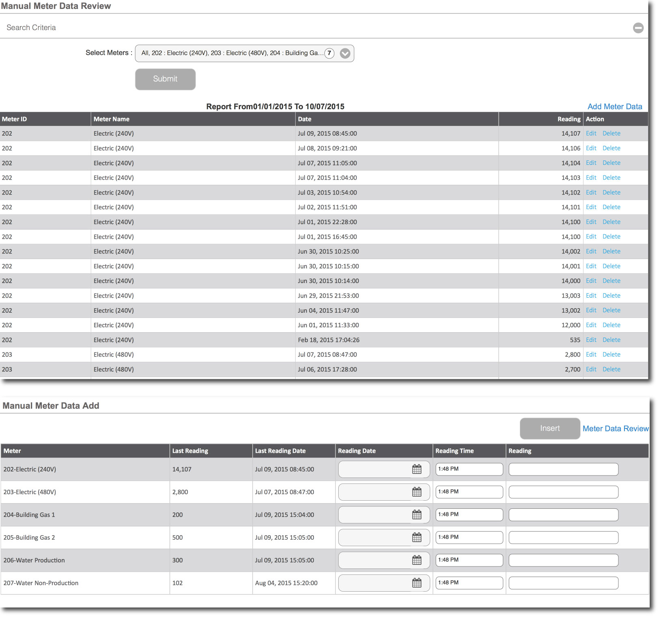Click Reading field for 207-Water Non-Production
This screenshot has height=629, width=672.
pos(564,583)
